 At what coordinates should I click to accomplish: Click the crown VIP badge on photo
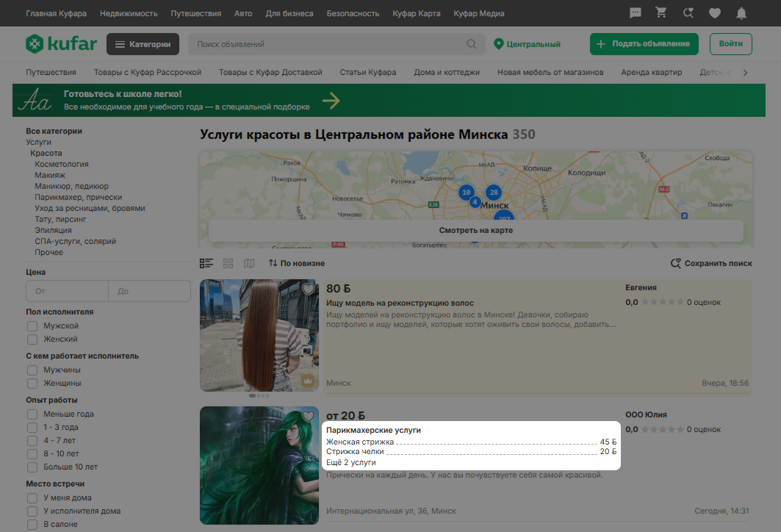coord(308,381)
